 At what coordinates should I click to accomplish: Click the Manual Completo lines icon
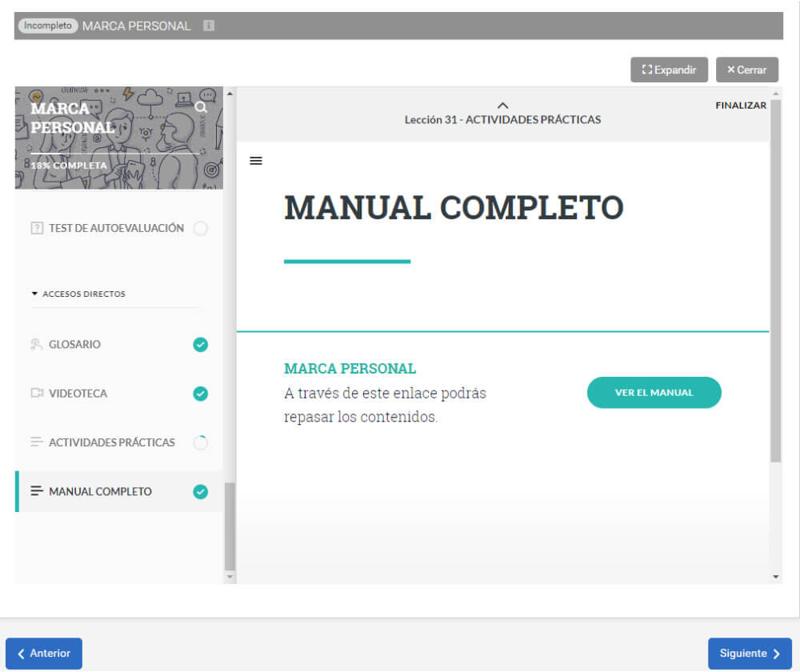tap(37, 491)
